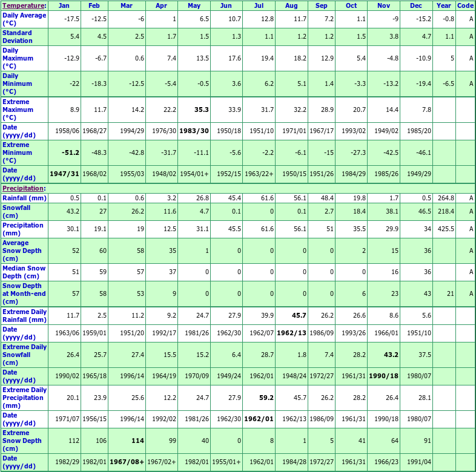Select the 425.5 yearly precipitation total
Screen dimensions: 476x472
coord(445,229)
